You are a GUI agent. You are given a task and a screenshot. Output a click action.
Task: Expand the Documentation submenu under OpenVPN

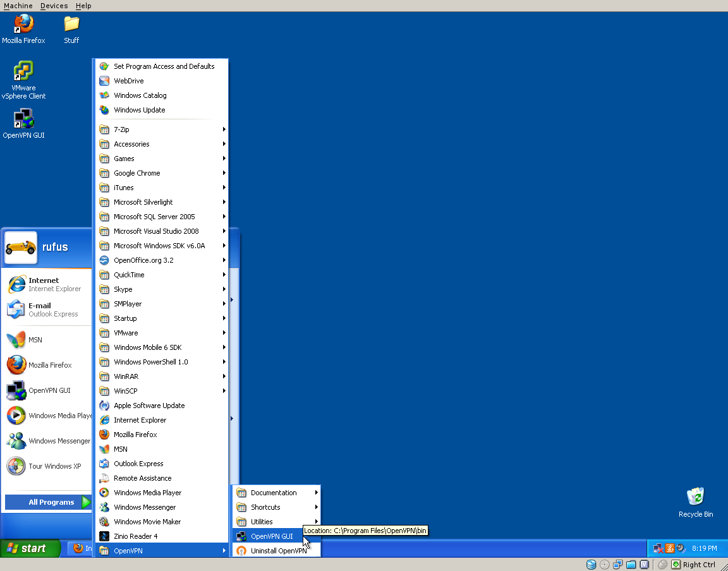276,493
